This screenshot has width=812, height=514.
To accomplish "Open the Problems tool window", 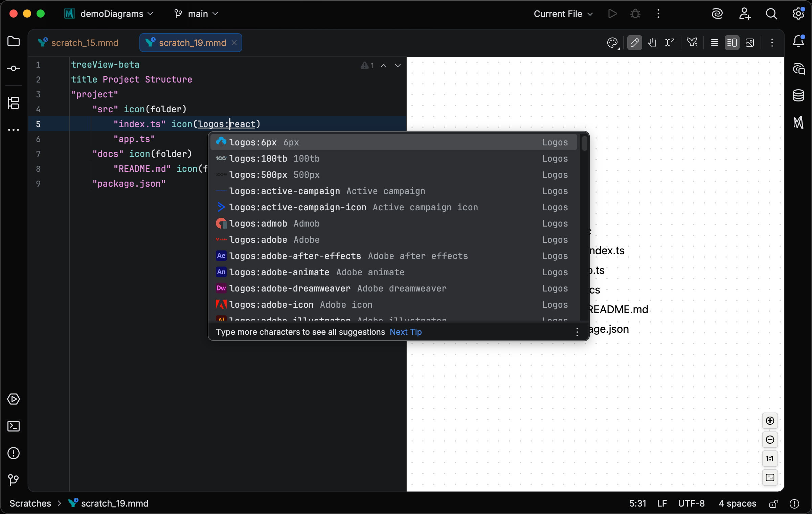I will 14,453.
